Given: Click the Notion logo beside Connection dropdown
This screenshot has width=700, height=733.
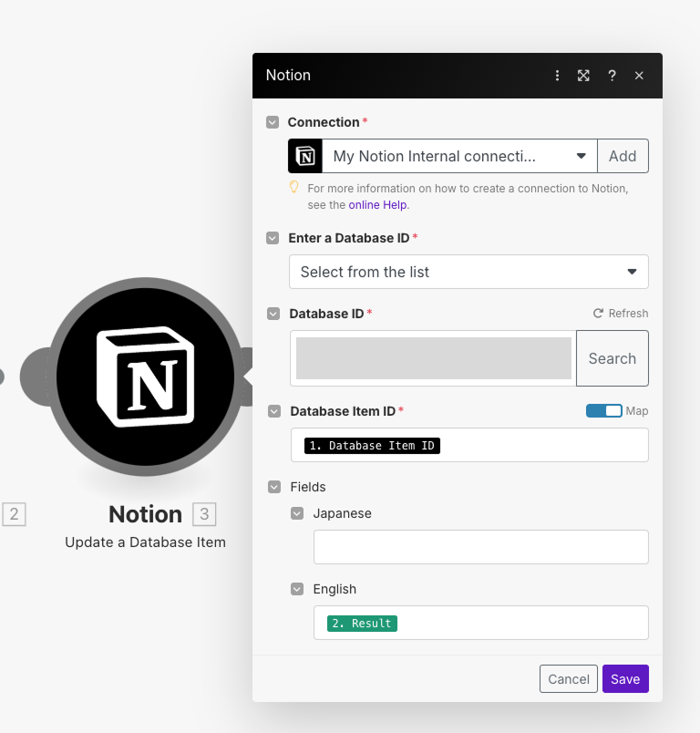Looking at the screenshot, I should pos(306,156).
